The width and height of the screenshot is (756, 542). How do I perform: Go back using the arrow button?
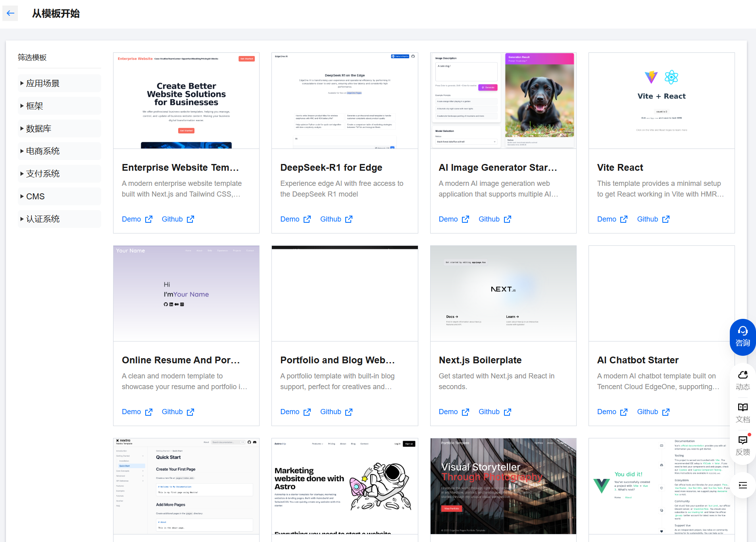point(10,13)
